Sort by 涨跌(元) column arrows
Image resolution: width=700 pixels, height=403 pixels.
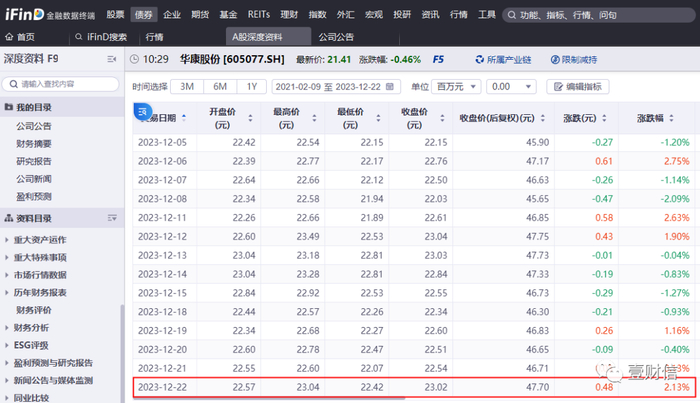(x=604, y=118)
